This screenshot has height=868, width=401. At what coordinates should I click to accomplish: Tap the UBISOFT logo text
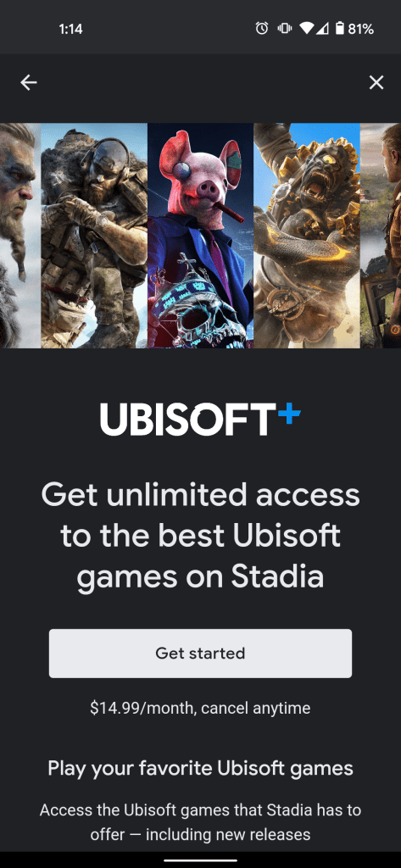coord(187,420)
